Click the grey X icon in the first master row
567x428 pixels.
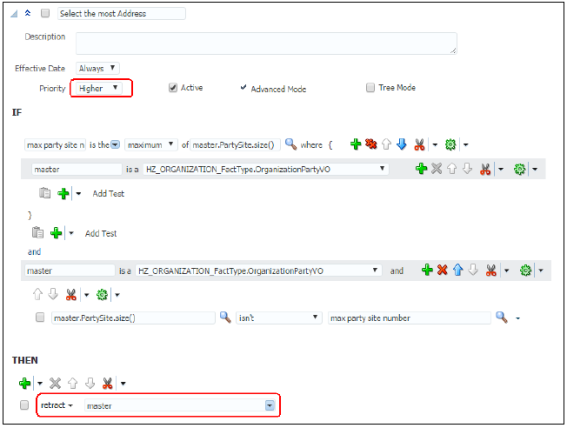pyautogui.click(x=436, y=168)
